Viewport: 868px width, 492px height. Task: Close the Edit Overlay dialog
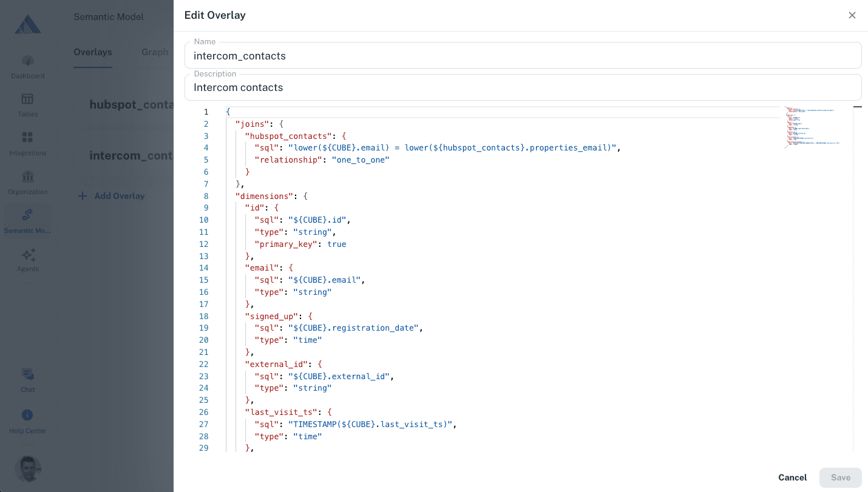(x=852, y=15)
